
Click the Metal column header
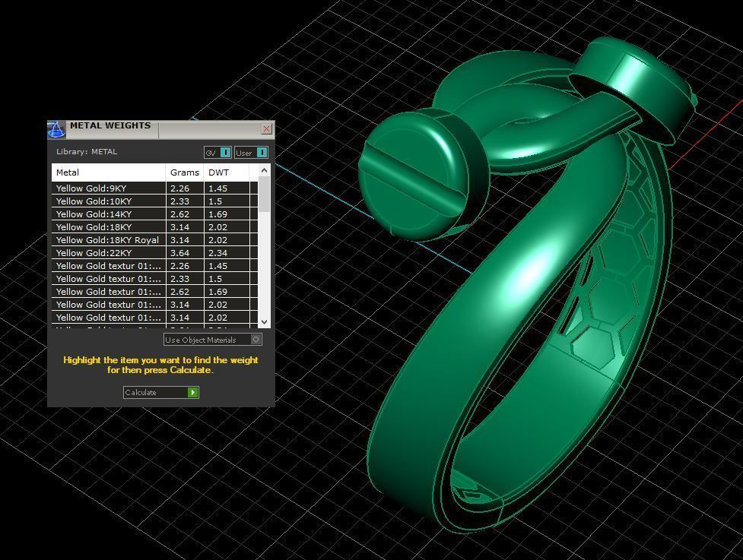click(109, 172)
